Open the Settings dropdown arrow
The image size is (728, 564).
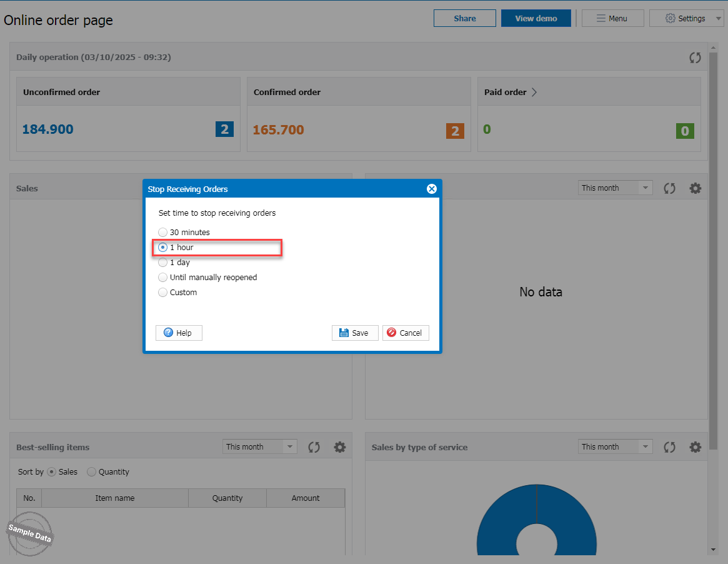click(718, 19)
